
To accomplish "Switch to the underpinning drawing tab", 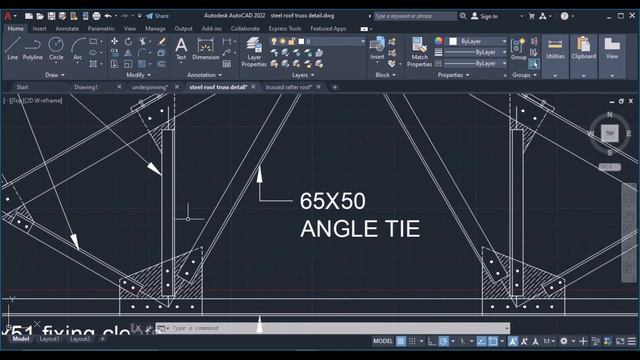I will pyautogui.click(x=149, y=87).
